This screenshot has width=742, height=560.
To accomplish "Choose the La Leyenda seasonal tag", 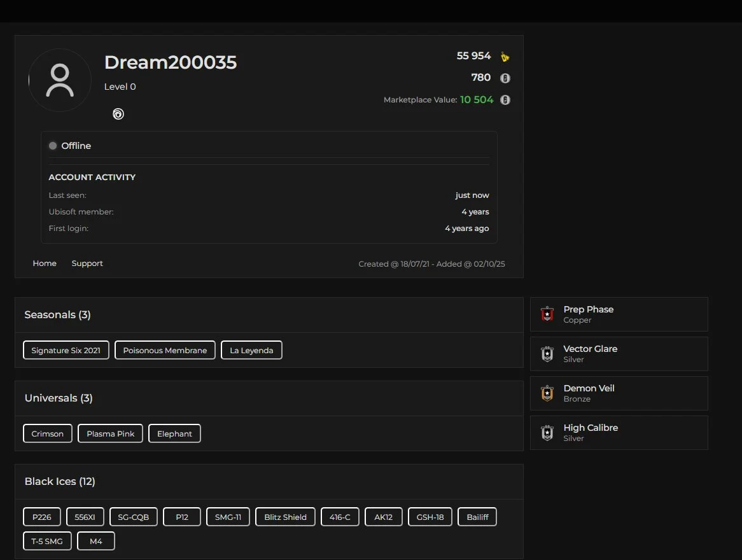I will tap(251, 351).
